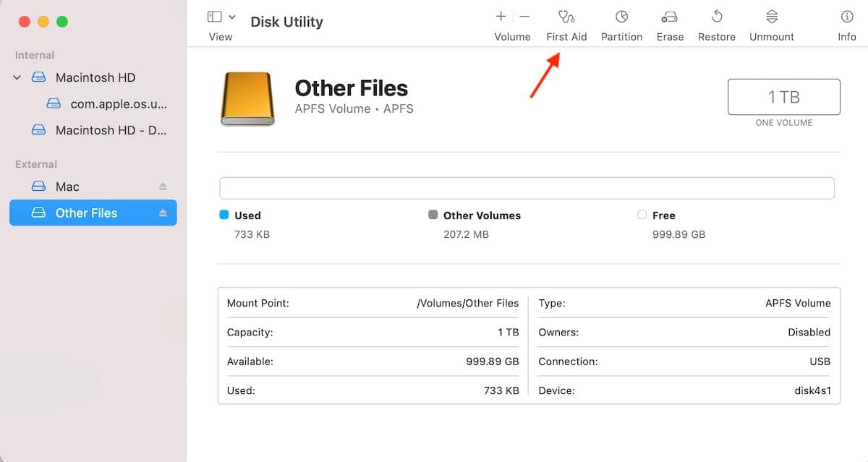This screenshot has width=868, height=462.
Task: Minimize the Disk Utility window
Action: 43,22
